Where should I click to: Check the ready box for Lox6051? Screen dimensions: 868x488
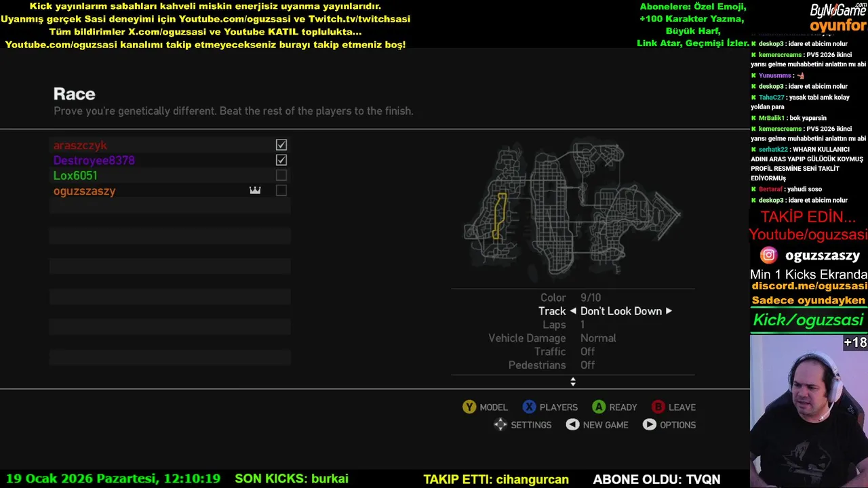click(x=281, y=176)
